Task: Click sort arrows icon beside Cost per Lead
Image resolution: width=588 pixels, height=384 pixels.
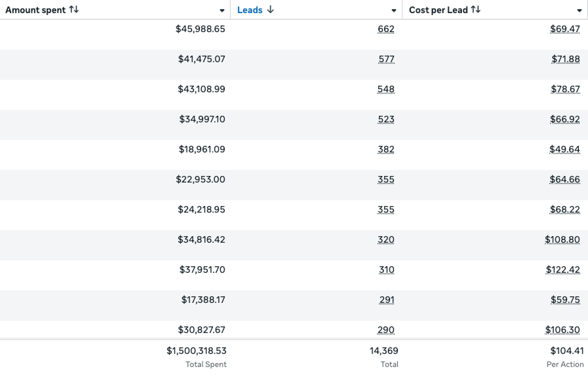Action: [x=476, y=10]
